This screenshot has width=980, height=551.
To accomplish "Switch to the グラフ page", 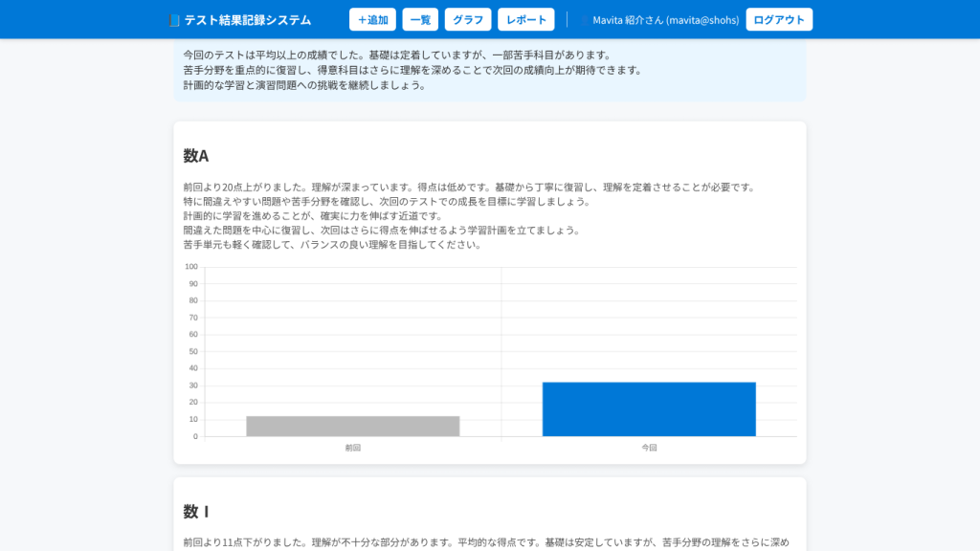I will tap(468, 20).
